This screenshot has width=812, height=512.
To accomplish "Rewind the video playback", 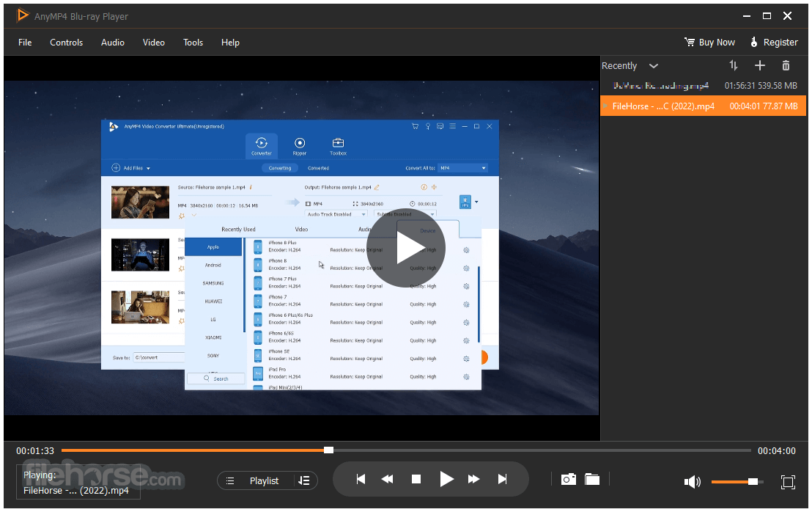I will point(388,479).
